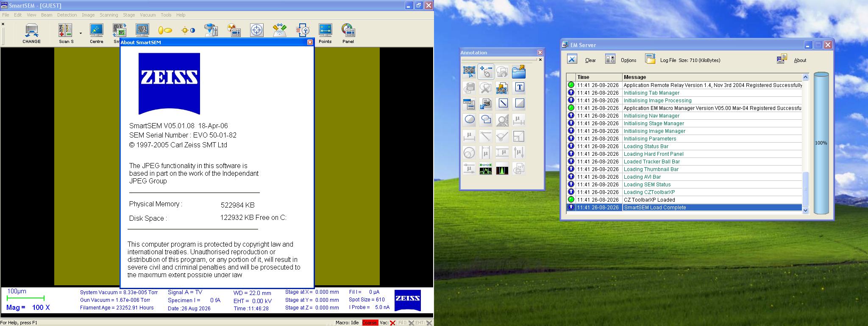868x326 pixels.
Task: Open the Vacuum menu
Action: tap(148, 15)
